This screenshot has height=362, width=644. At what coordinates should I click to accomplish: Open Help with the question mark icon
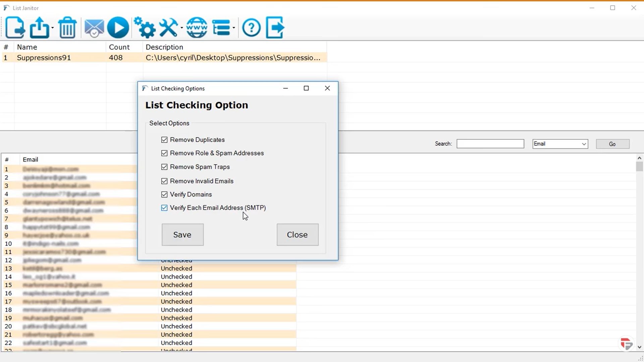click(x=251, y=27)
